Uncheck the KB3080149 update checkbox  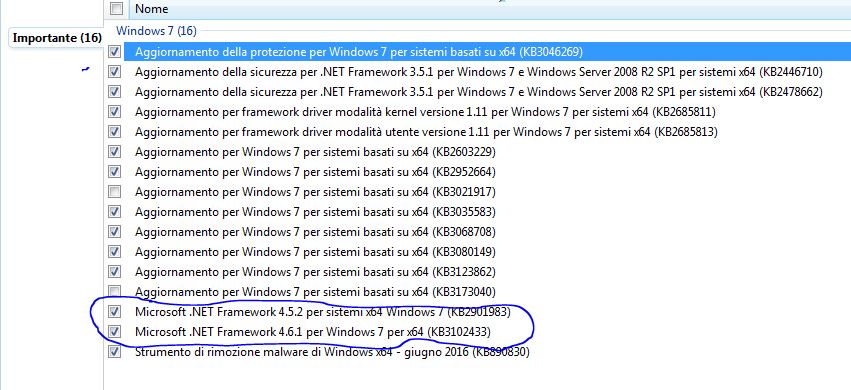[115, 252]
